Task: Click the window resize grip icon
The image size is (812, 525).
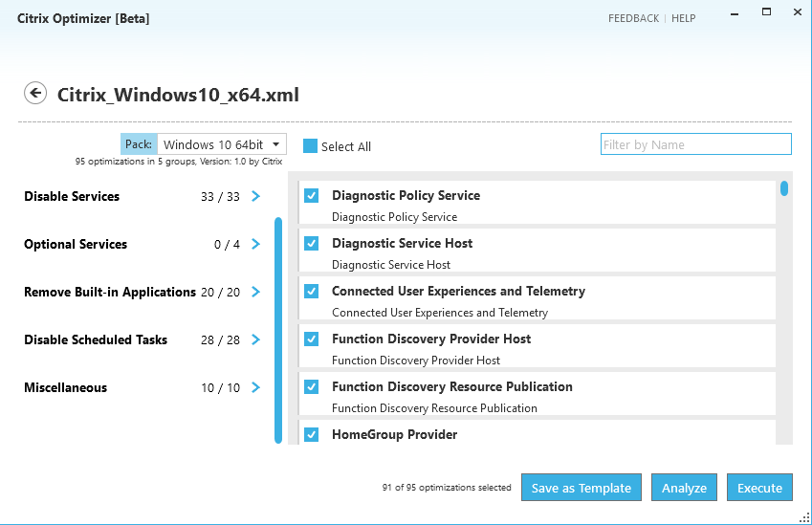Action: (x=804, y=517)
